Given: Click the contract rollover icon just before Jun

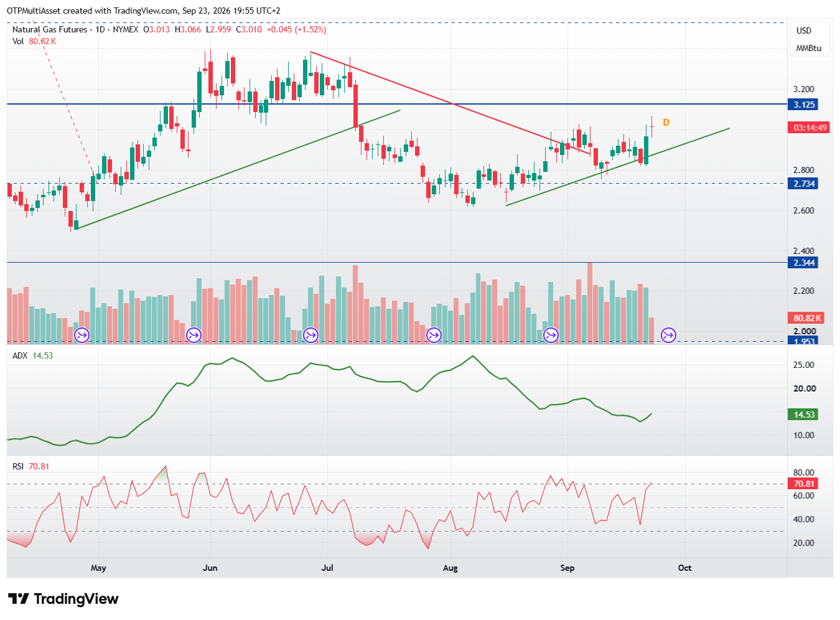Looking at the screenshot, I should (194, 336).
